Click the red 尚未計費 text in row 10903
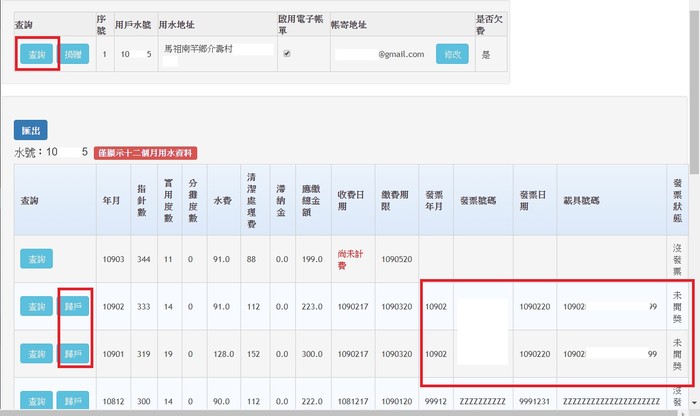The width and height of the screenshot is (700, 416). 349,260
